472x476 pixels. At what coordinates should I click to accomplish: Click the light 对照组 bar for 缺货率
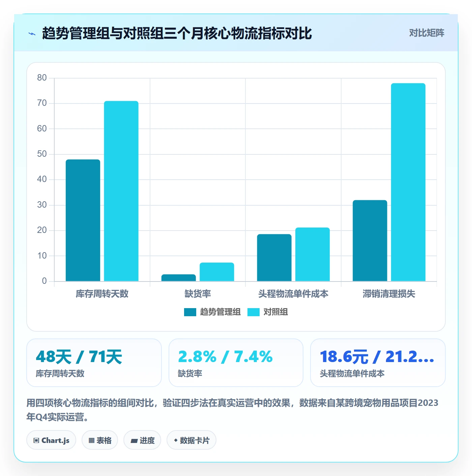[217, 272]
